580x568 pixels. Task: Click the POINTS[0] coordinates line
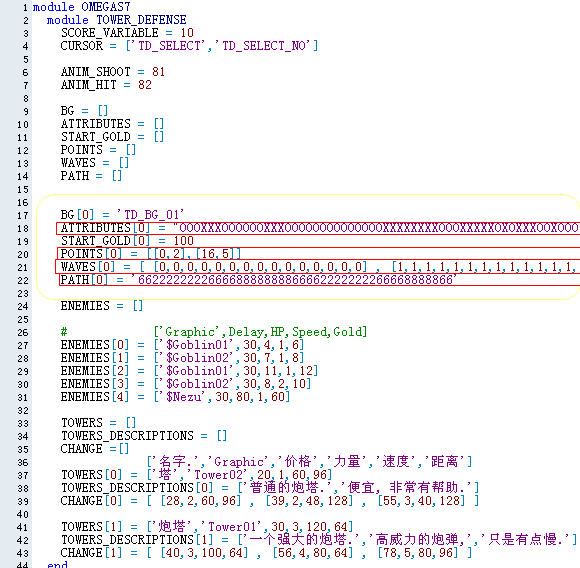coord(151,254)
